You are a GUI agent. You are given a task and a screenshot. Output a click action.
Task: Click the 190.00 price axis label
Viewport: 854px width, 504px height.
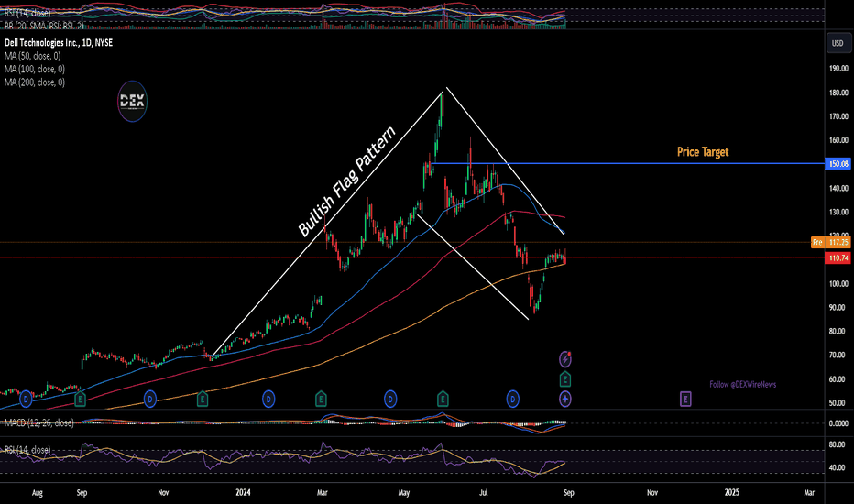[838, 69]
